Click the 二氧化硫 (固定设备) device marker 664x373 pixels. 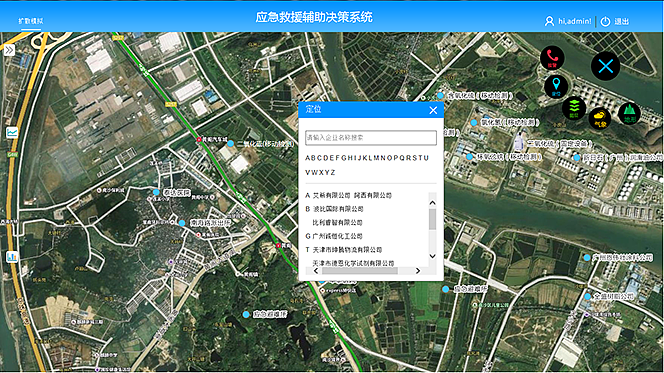coord(519,142)
